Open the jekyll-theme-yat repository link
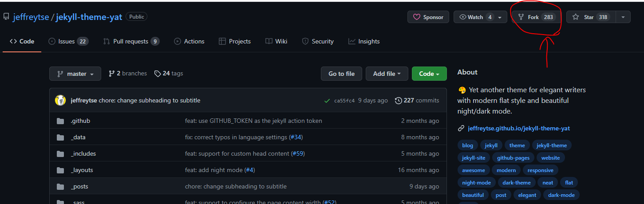The width and height of the screenshot is (644, 204). (x=89, y=17)
